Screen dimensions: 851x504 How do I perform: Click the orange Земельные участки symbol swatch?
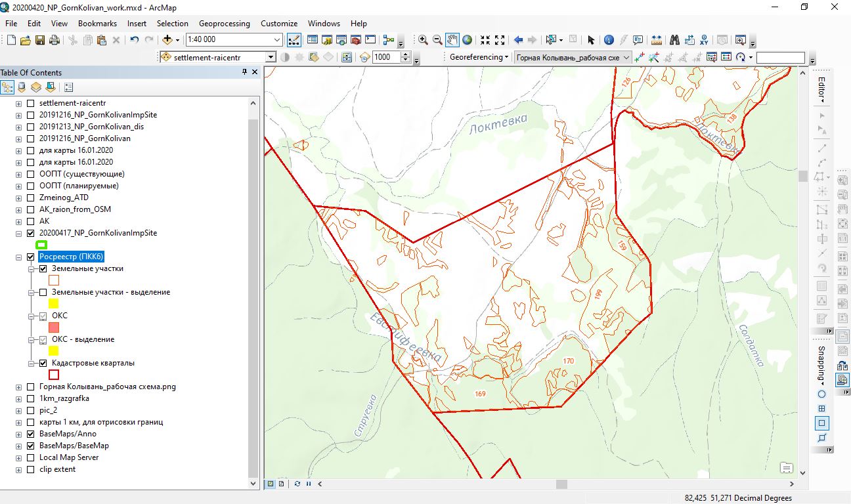(x=54, y=280)
